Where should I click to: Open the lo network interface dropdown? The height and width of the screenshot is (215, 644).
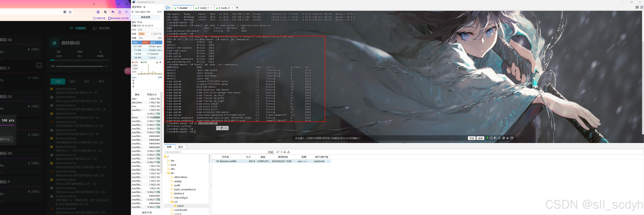pyautogui.click(x=159, y=62)
